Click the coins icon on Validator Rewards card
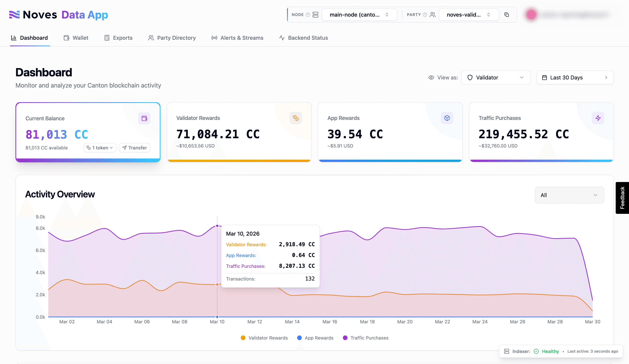 (x=296, y=118)
